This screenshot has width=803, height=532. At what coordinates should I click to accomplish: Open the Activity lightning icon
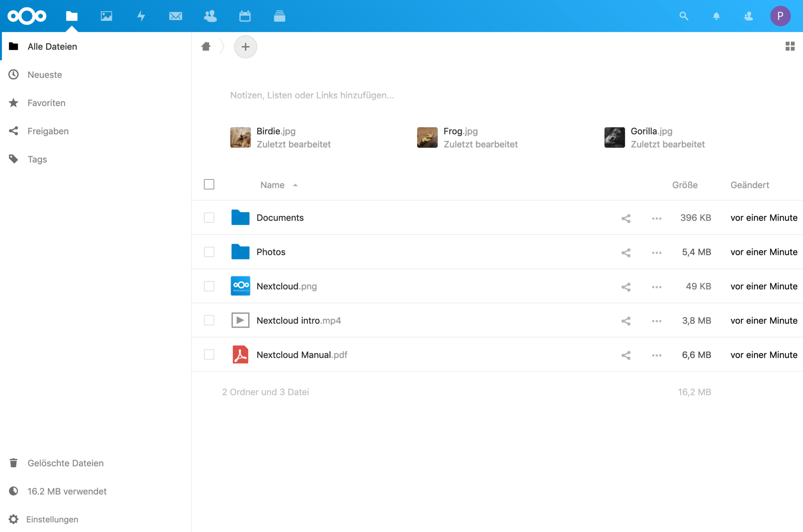(141, 16)
